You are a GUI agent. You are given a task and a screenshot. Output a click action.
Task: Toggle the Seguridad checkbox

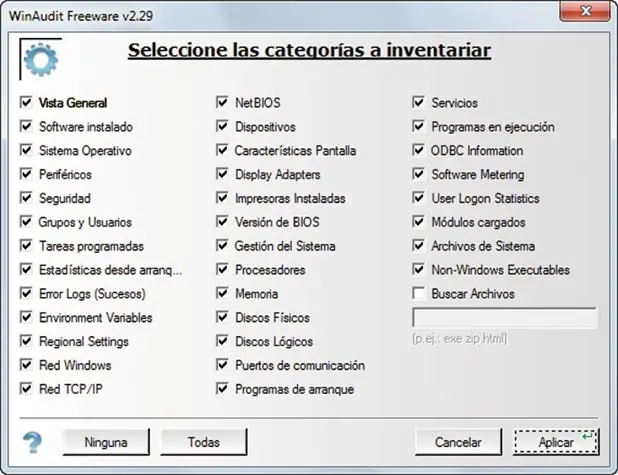(x=26, y=198)
